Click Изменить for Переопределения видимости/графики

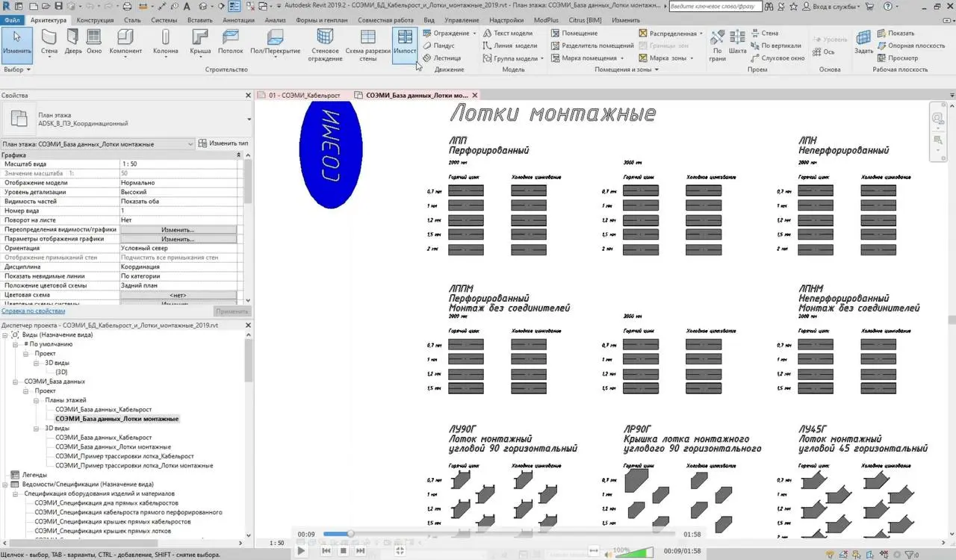click(x=178, y=230)
